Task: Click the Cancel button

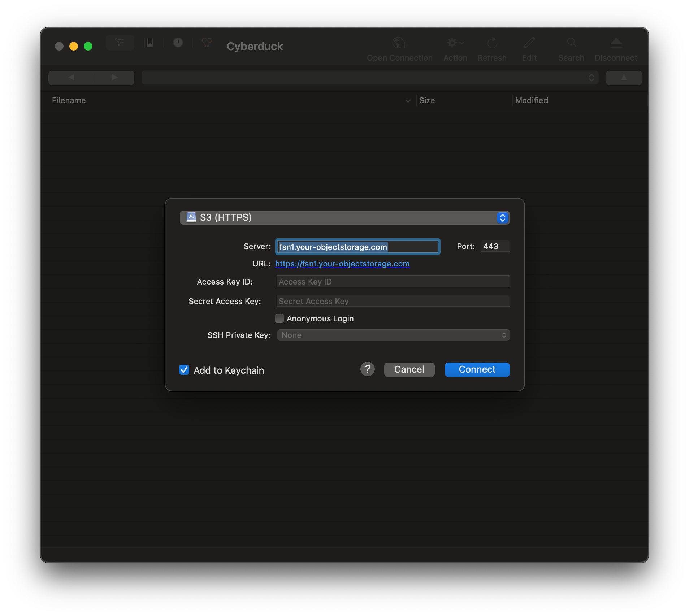Action: [409, 369]
